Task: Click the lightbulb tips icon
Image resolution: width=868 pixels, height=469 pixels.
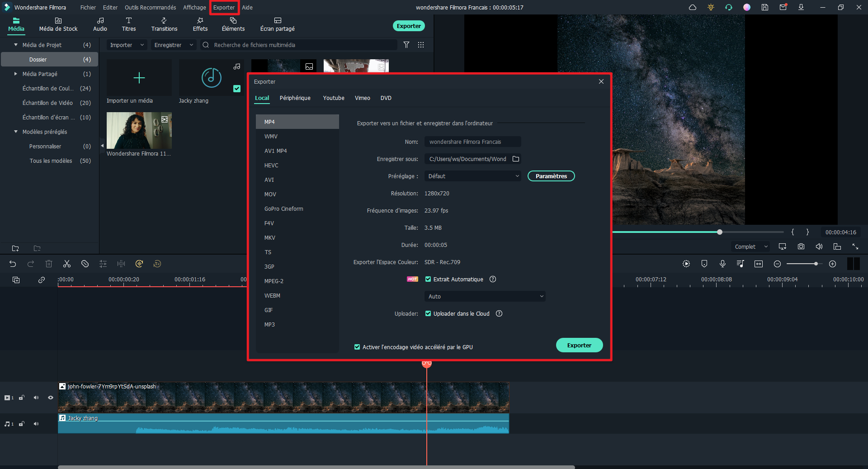Action: pos(711,7)
